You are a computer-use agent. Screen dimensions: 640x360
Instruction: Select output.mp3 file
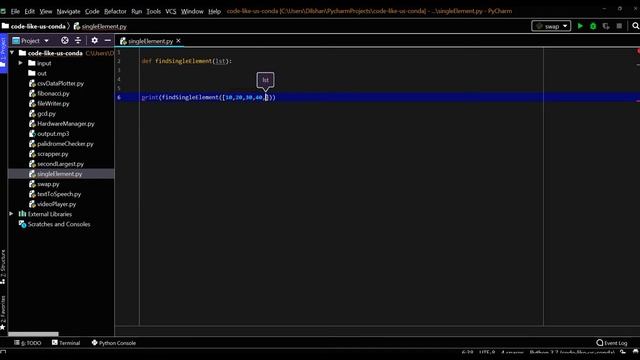click(53, 134)
